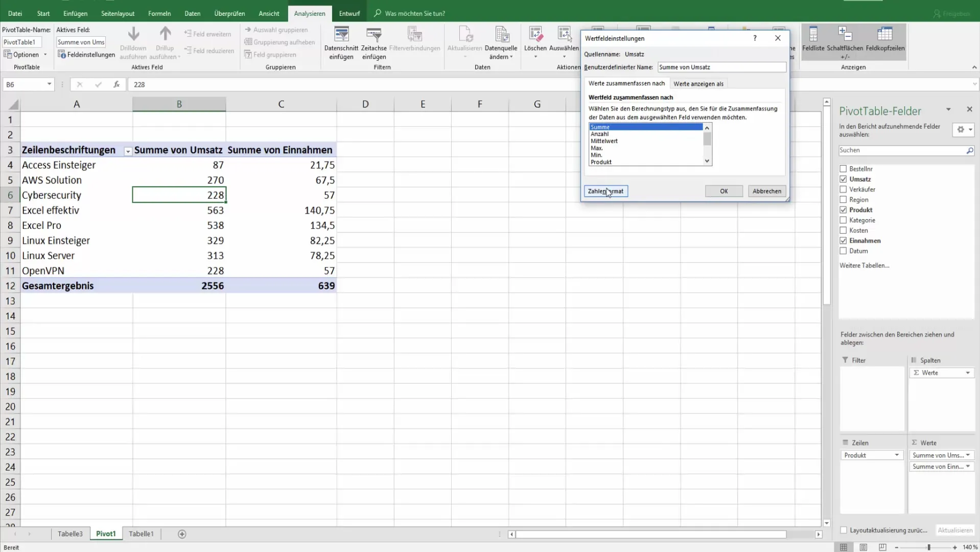Open the Entwurf ribbon tab

click(x=349, y=13)
